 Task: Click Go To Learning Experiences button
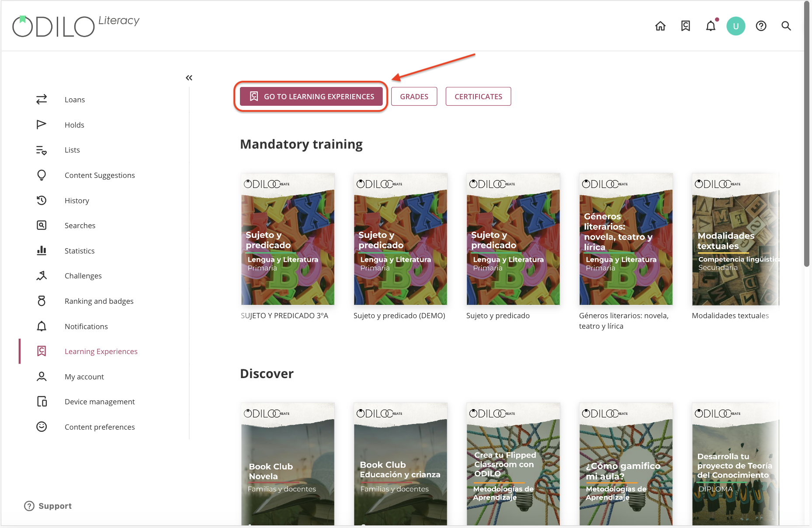click(311, 97)
